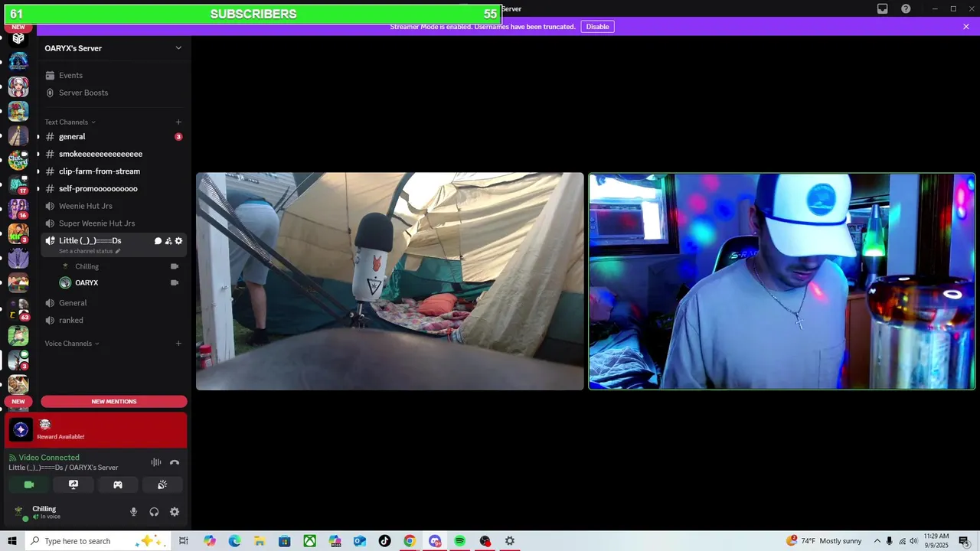Screen dimensions: 980x551
Task: Open the Reward Available banner
Action: 96,430
